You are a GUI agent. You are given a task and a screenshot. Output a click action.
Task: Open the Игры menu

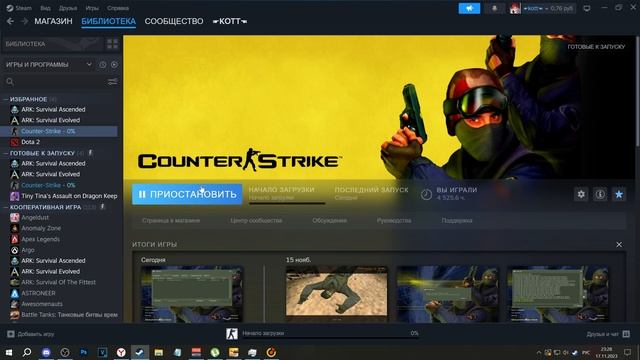(92, 8)
